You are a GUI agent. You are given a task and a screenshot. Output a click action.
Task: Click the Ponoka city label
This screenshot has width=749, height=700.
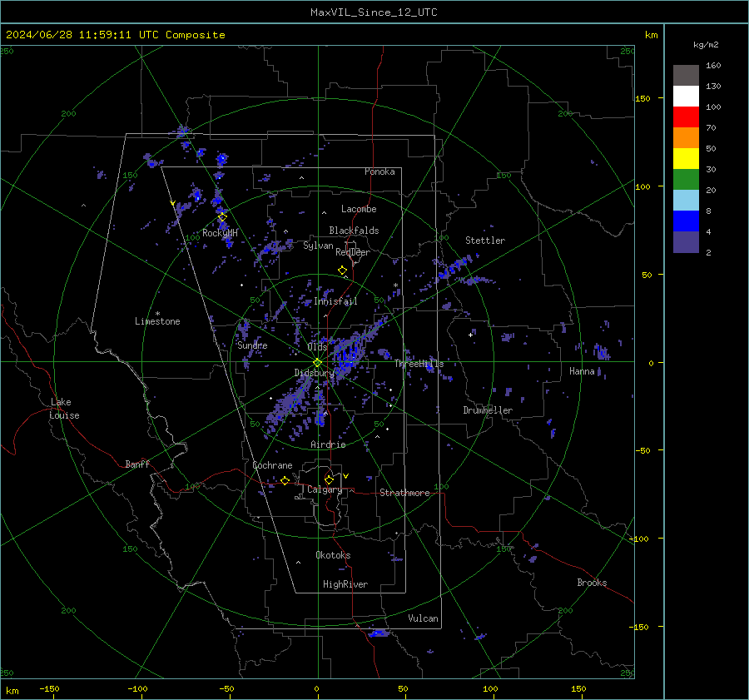(379, 171)
